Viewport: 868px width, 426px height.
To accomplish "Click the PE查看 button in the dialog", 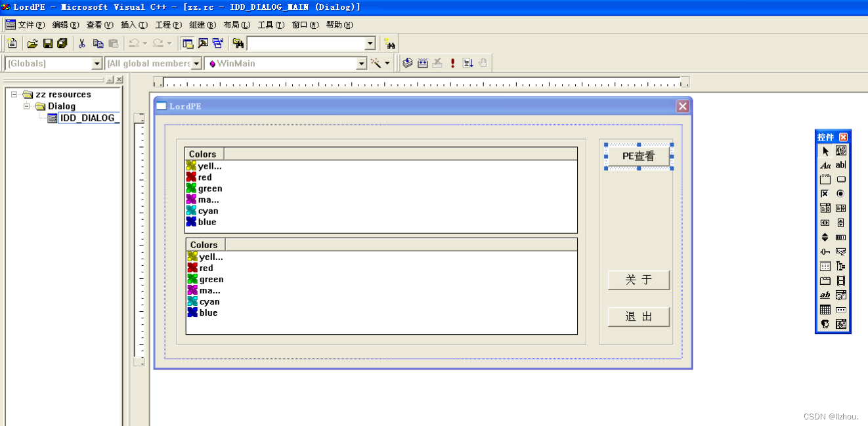I will point(638,156).
